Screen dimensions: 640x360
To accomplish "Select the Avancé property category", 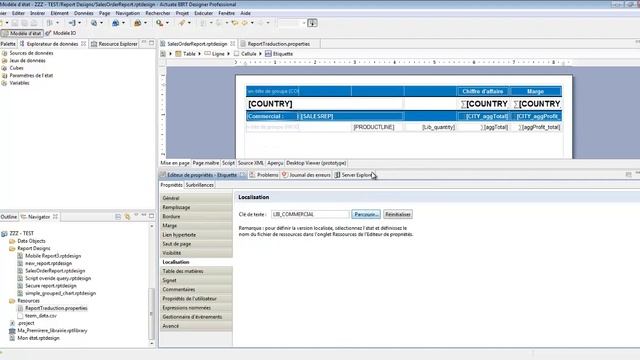I will tap(196, 326).
